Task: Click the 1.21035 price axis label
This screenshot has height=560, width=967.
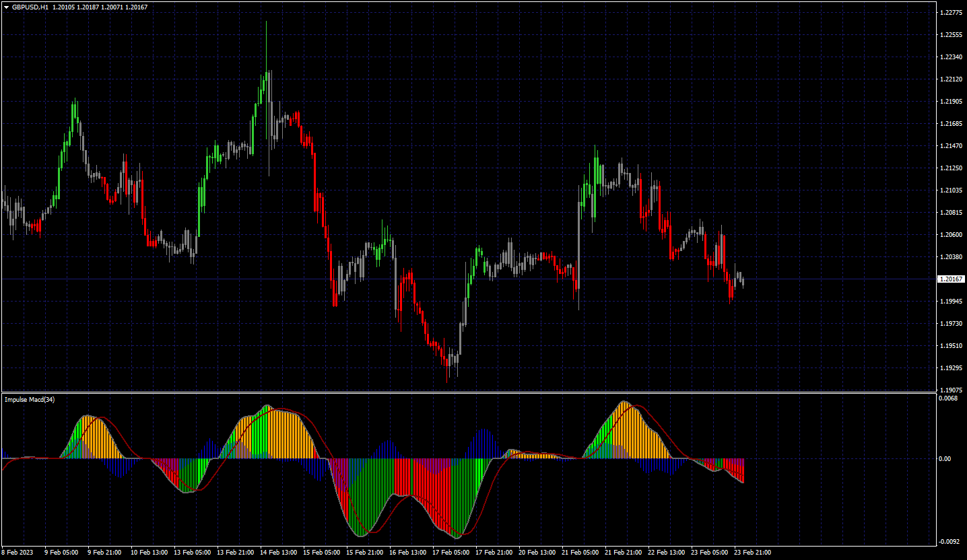Action: pyautogui.click(x=951, y=190)
